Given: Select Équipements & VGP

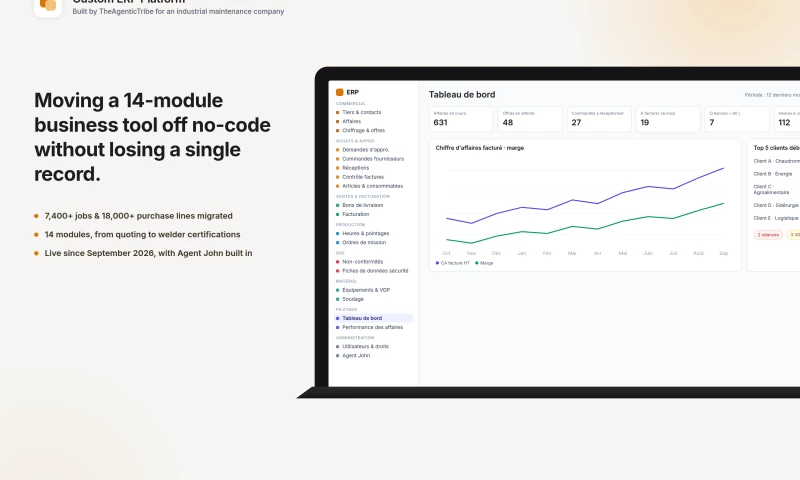Looking at the screenshot, I should 366,290.
